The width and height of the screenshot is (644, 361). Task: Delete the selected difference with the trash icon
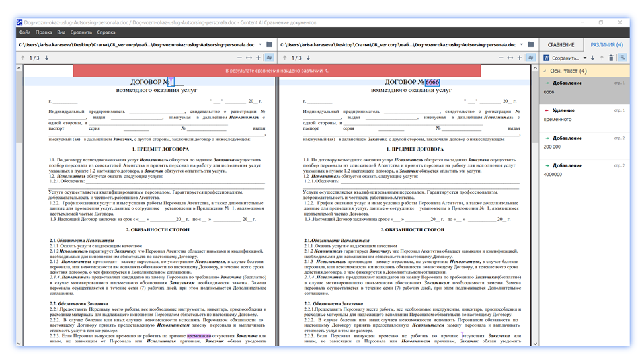tap(611, 58)
